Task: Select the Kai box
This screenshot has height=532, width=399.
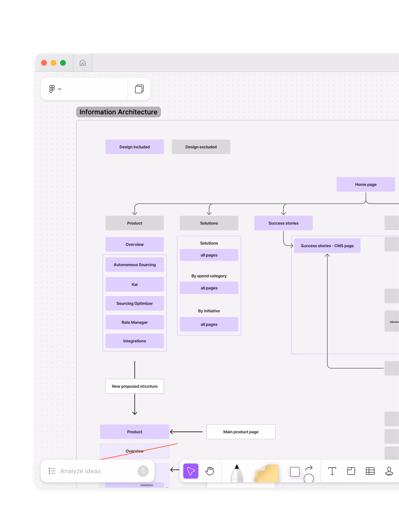Action: 134,284
